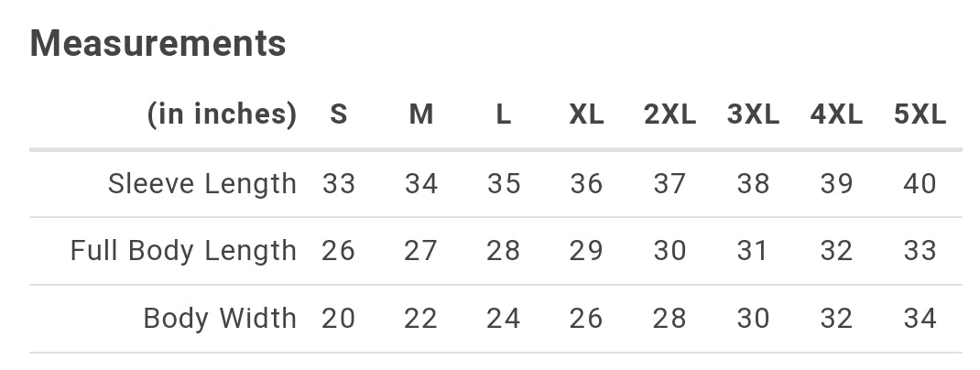The height and width of the screenshot is (370, 980).
Task: Click the L size column header
Action: (x=504, y=114)
